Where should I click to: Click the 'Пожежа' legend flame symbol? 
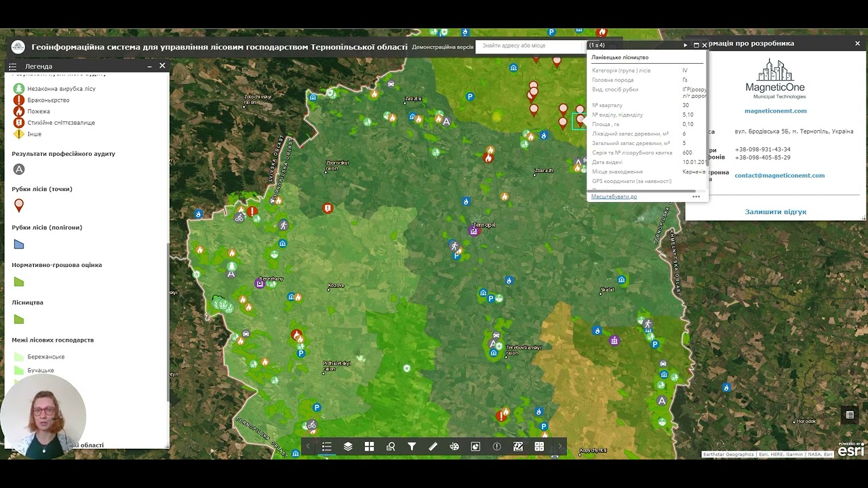(19, 111)
